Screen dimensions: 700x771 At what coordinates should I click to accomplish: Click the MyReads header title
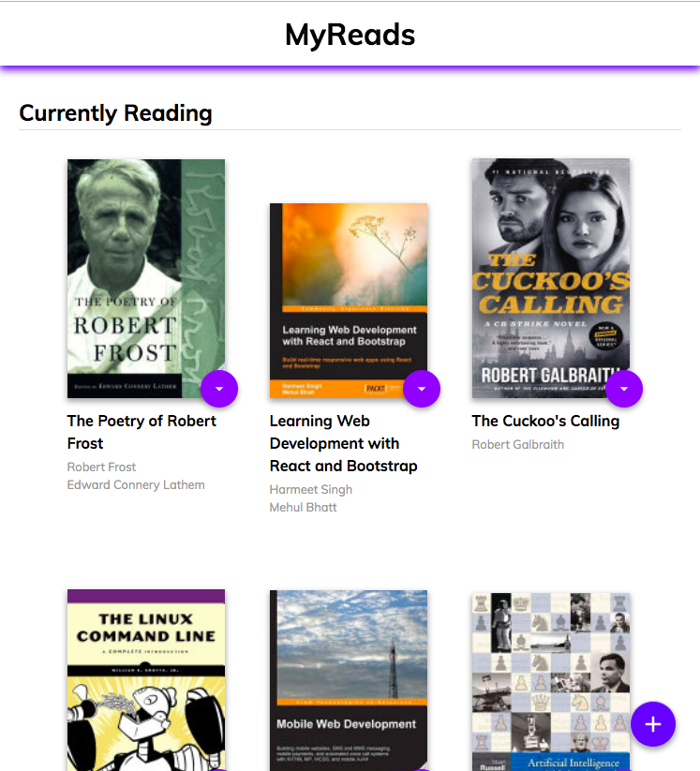350,35
